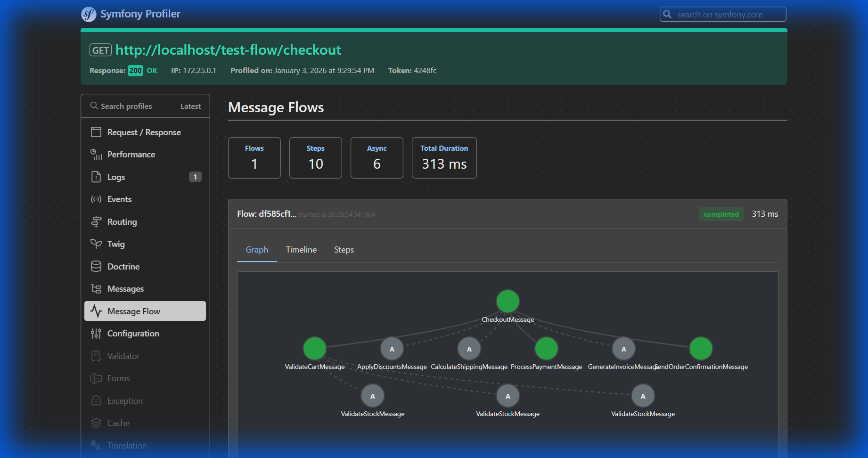Image resolution: width=868 pixels, height=458 pixels.
Task: Open the Performance panel
Action: click(131, 154)
